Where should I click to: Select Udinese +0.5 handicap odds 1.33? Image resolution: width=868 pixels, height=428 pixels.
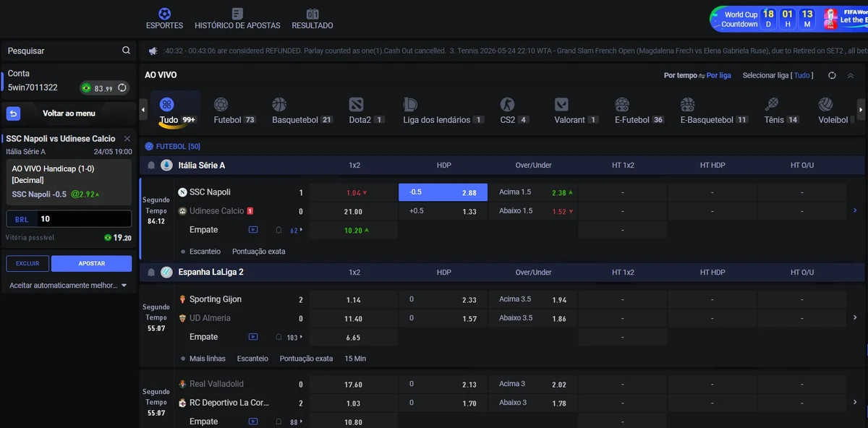pyautogui.click(x=443, y=211)
